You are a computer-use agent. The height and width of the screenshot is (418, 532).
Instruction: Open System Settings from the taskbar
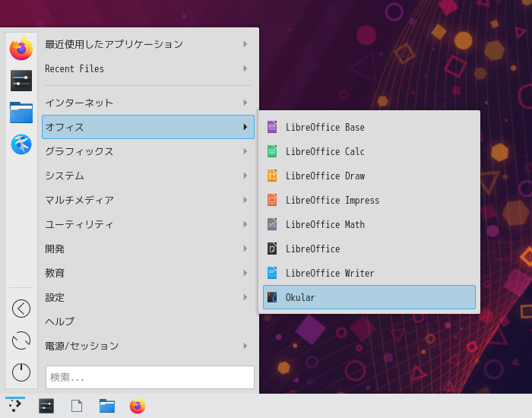[46, 406]
